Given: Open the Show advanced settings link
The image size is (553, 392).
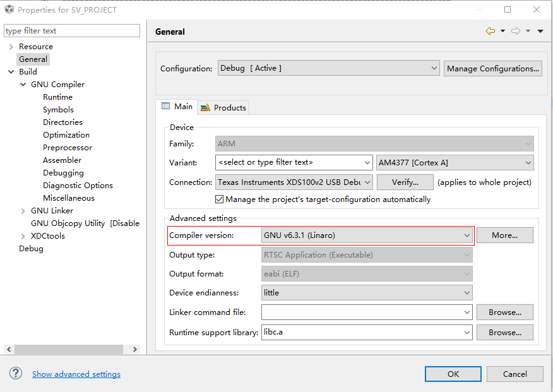Looking at the screenshot, I should [76, 374].
